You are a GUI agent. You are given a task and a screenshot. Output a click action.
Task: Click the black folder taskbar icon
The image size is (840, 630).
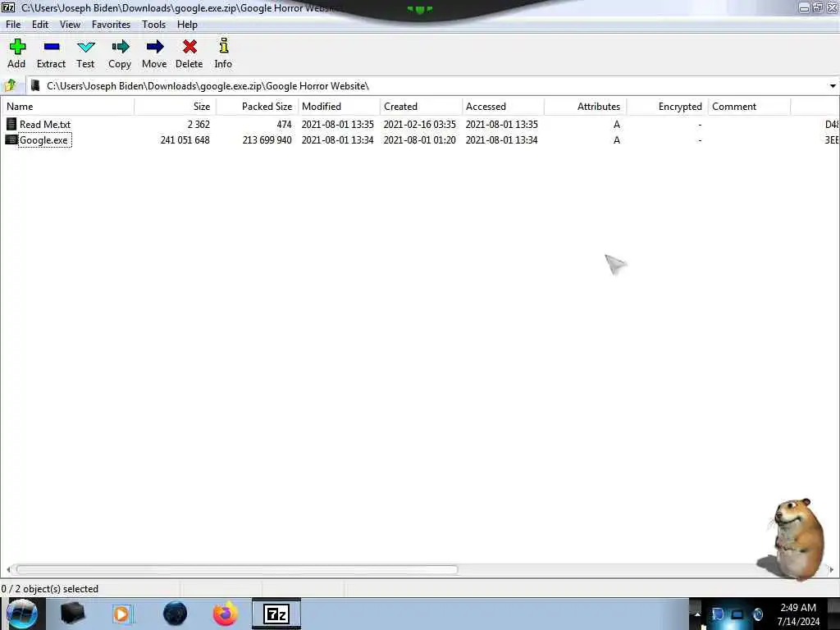click(x=73, y=614)
